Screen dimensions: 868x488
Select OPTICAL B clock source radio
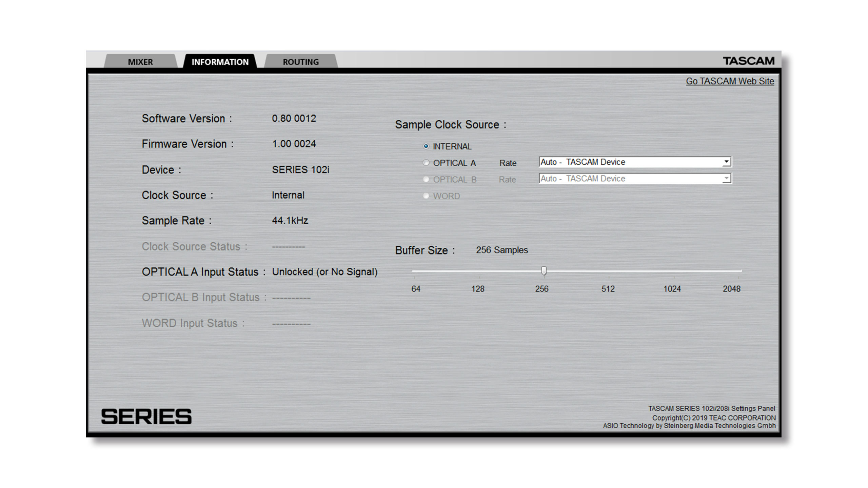tap(426, 179)
